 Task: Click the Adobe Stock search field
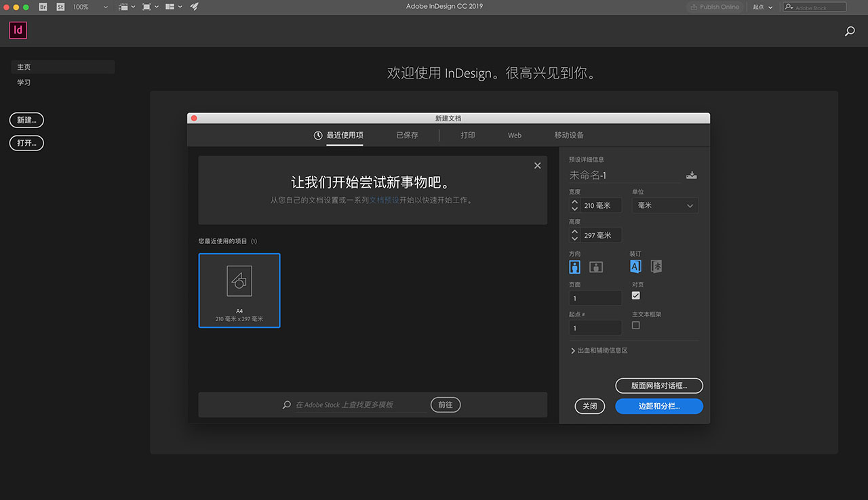tap(814, 7)
